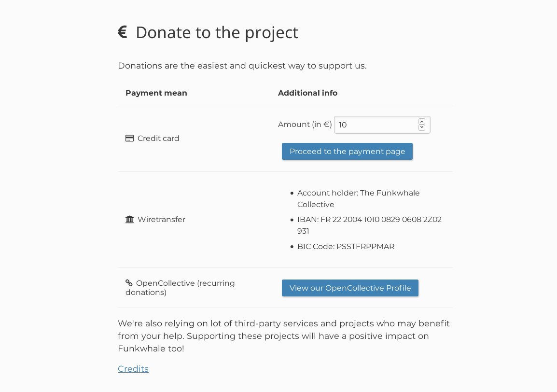Click the Donate to the project heading

tap(217, 33)
